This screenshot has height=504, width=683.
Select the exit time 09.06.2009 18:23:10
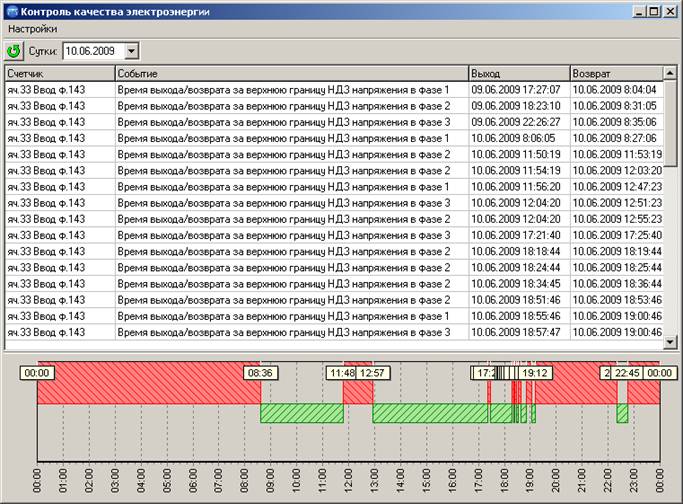pyautogui.click(x=516, y=106)
